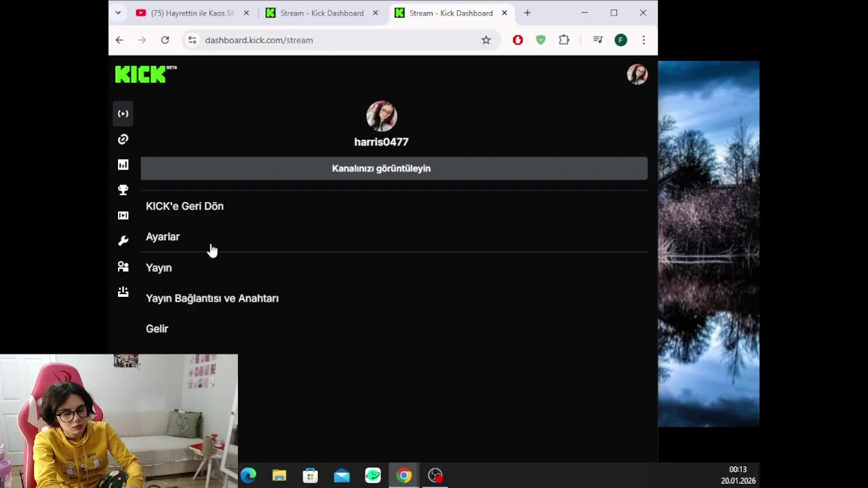Open the video clips icon in sidebar
This screenshot has width=868, height=488.
coord(123,216)
